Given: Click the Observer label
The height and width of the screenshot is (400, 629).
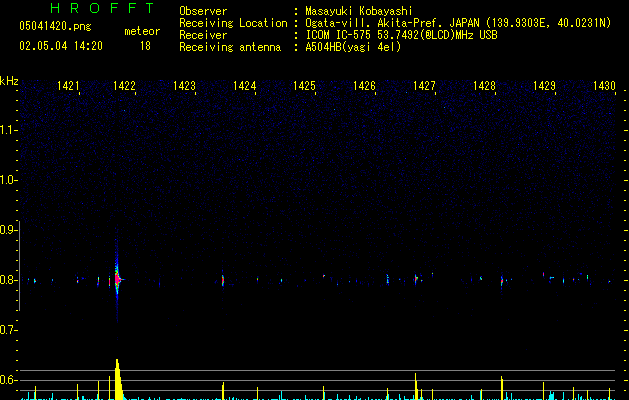Looking at the screenshot, I should [x=203, y=11].
